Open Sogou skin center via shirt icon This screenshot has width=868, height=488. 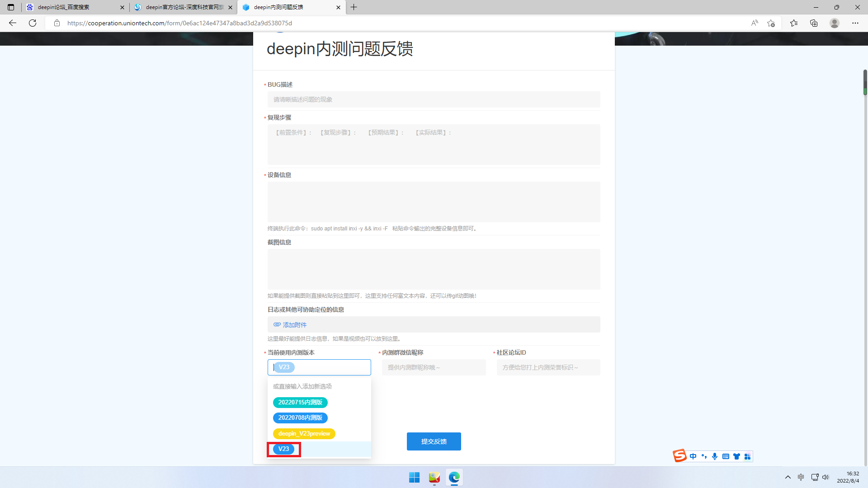[736, 456]
